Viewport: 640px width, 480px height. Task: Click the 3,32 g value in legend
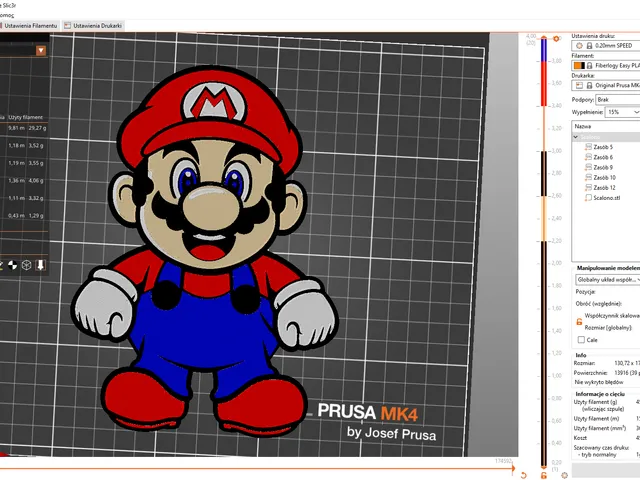pos(36,198)
